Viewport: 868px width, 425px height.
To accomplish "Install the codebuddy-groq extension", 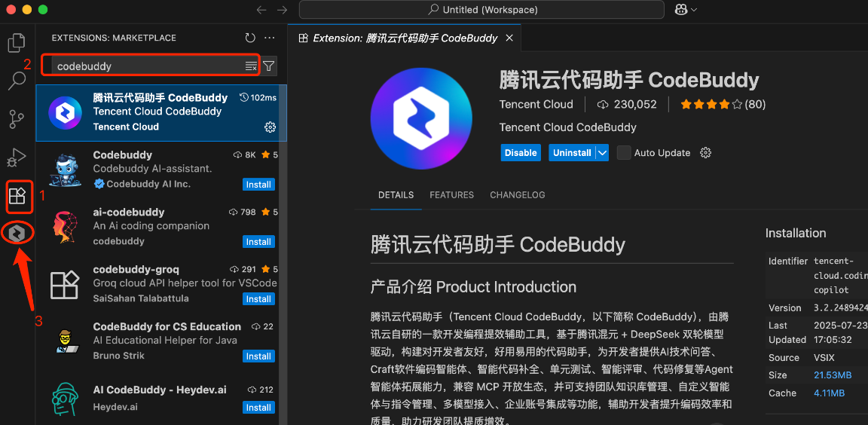I will pos(258,299).
